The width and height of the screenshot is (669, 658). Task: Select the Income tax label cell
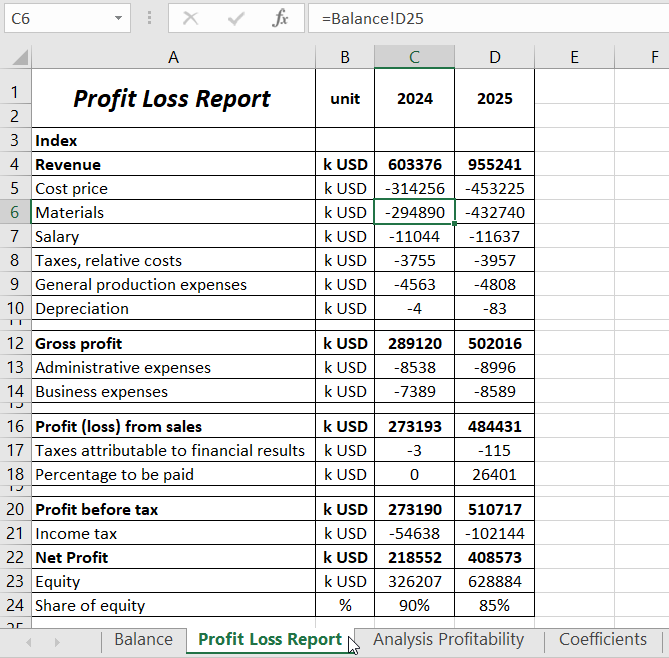pos(173,534)
